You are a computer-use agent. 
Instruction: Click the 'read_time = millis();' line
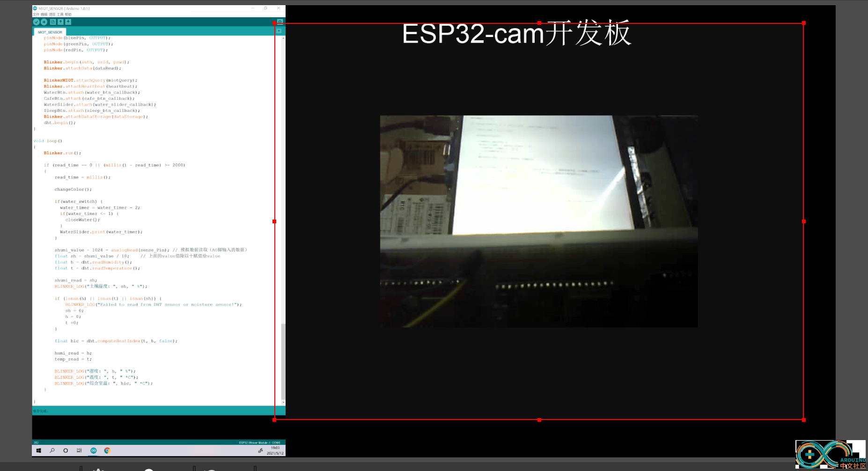tap(82, 177)
